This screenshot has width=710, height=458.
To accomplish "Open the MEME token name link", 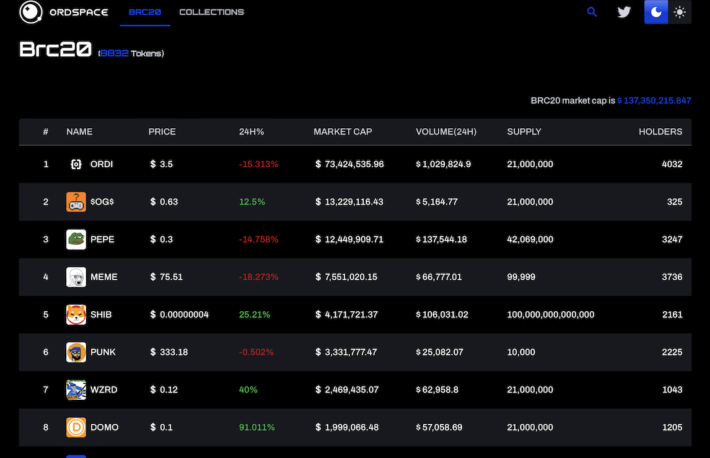I will pos(104,277).
